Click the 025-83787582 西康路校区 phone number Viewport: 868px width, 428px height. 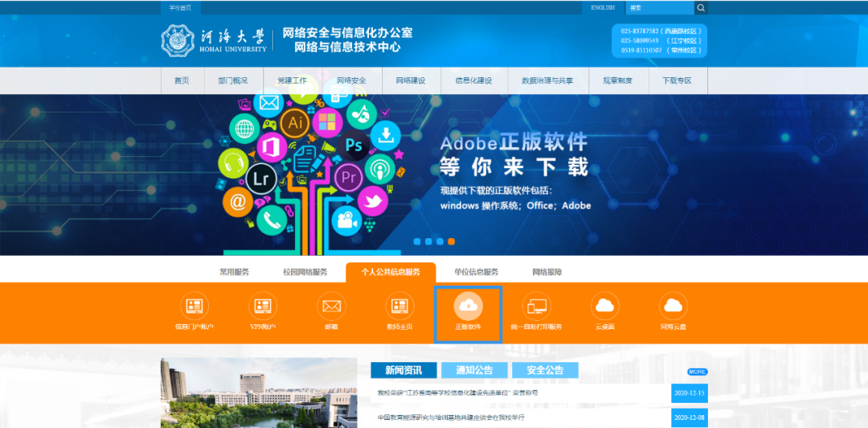point(661,31)
